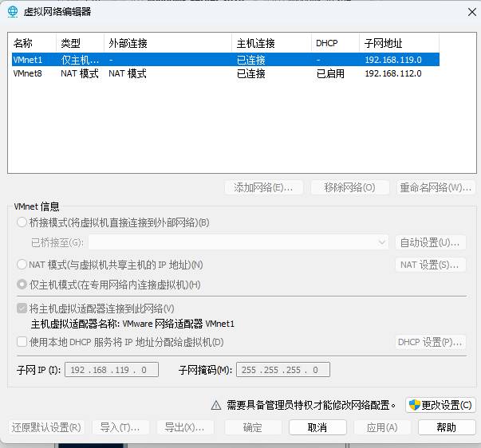This screenshot has height=448, width=481.
Task: Open DHCP 设置 dialog
Action: [x=430, y=342]
